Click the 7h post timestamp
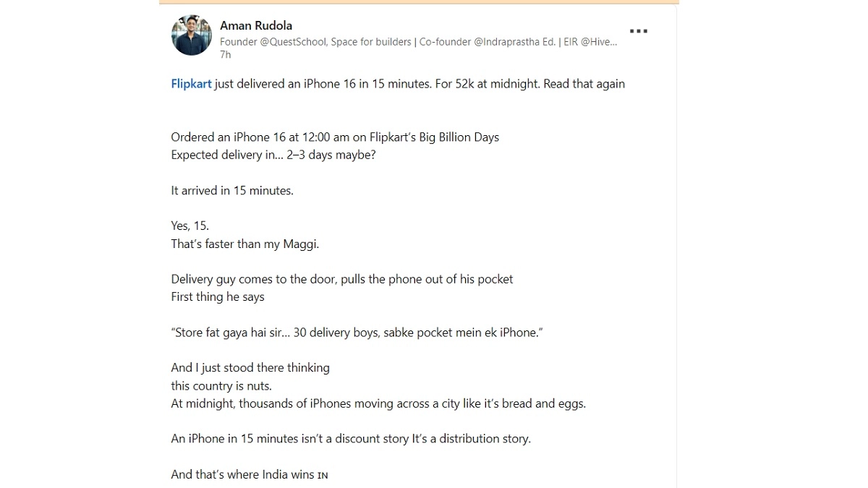 pos(226,55)
